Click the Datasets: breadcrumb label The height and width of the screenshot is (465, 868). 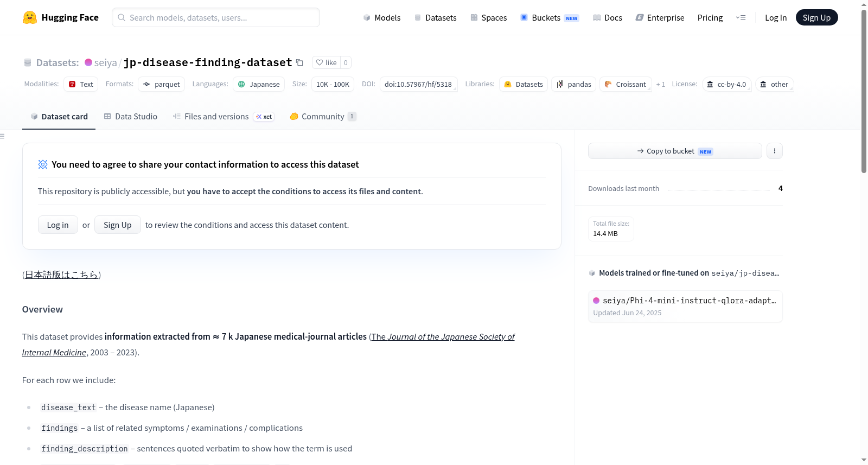point(58,62)
